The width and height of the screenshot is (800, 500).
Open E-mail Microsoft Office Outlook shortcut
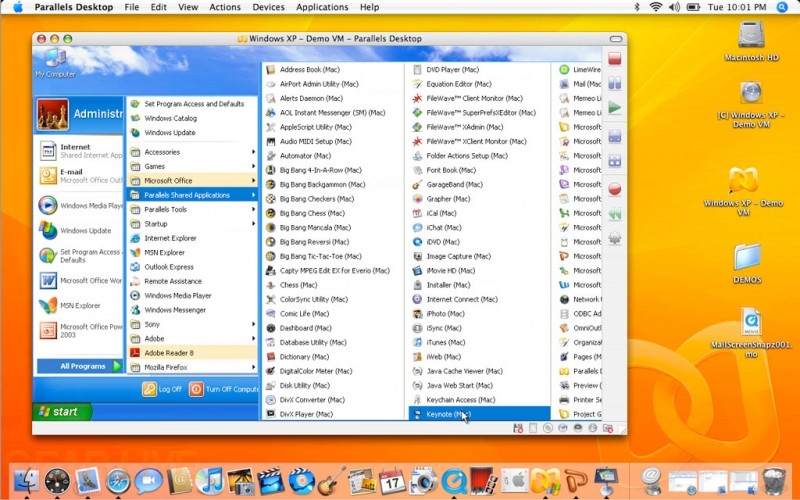81,176
